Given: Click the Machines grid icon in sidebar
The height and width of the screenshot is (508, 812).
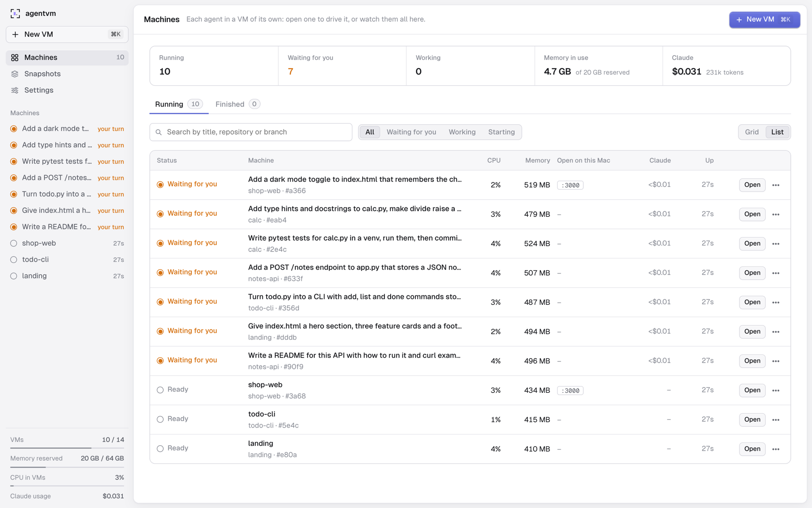Looking at the screenshot, I should coord(15,58).
